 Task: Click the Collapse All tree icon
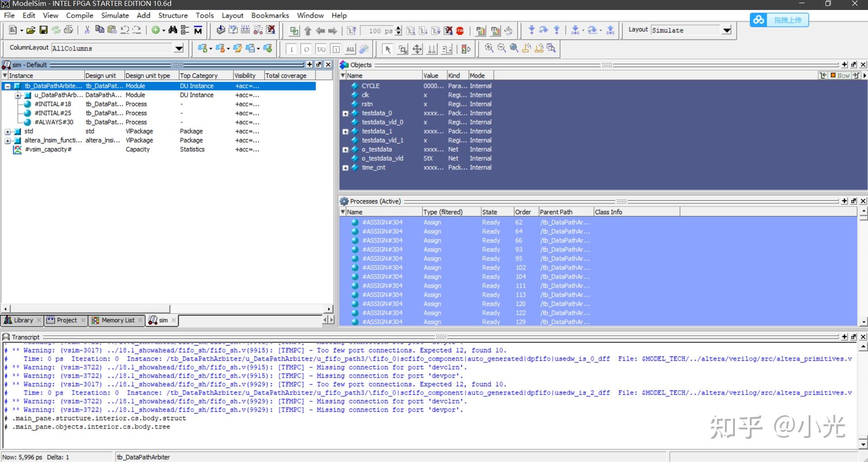pyautogui.click(x=185, y=30)
